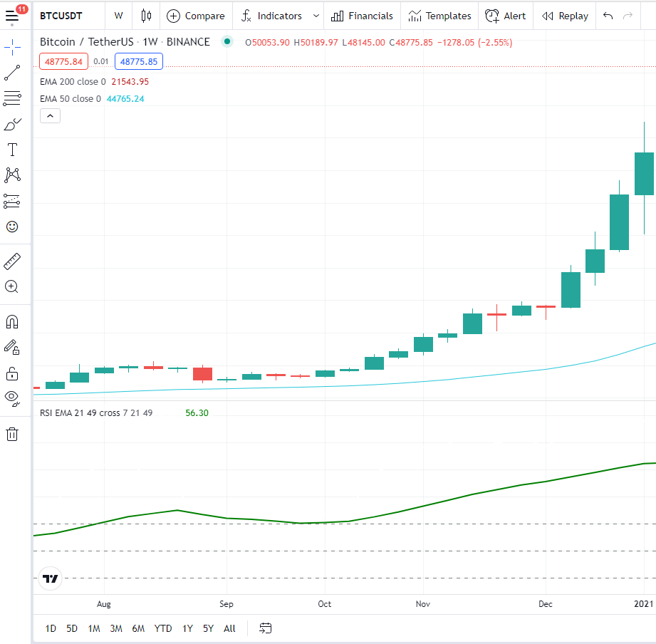
Task: Click the TradingView logo badge
Action: (50, 578)
